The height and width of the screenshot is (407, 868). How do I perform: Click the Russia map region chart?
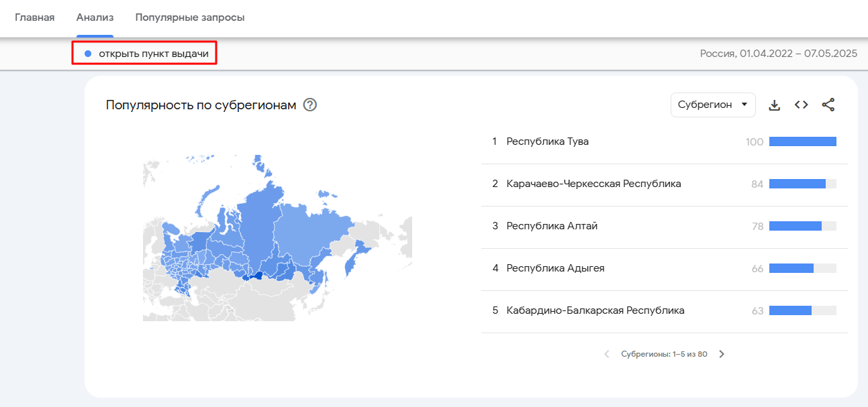pyautogui.click(x=277, y=238)
